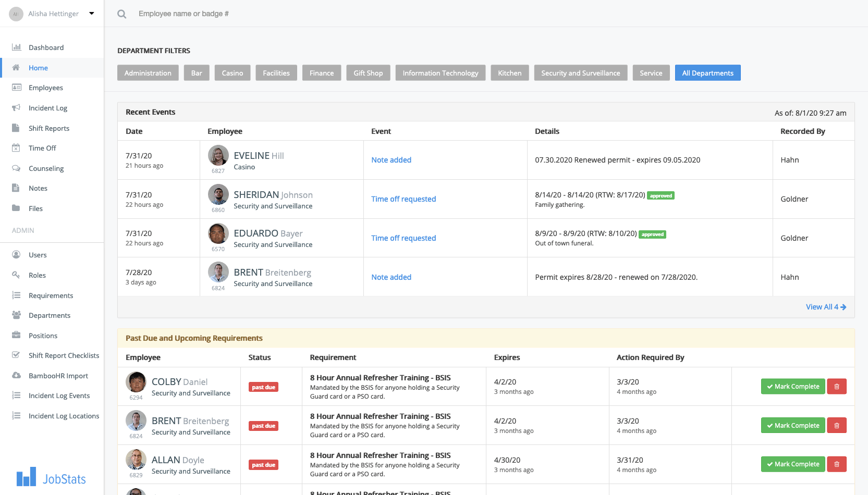Click the Incident Log Locations list icon
The image size is (868, 495).
[x=16, y=416]
